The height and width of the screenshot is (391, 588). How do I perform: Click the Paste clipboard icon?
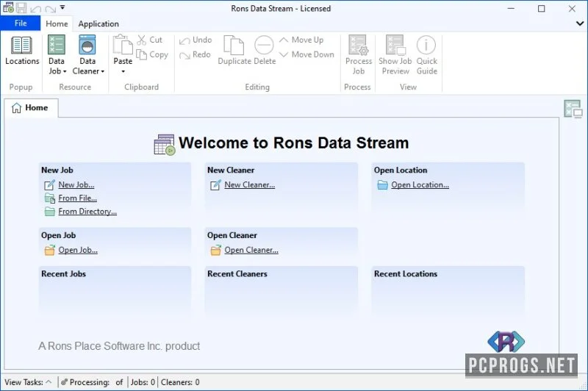click(x=123, y=45)
